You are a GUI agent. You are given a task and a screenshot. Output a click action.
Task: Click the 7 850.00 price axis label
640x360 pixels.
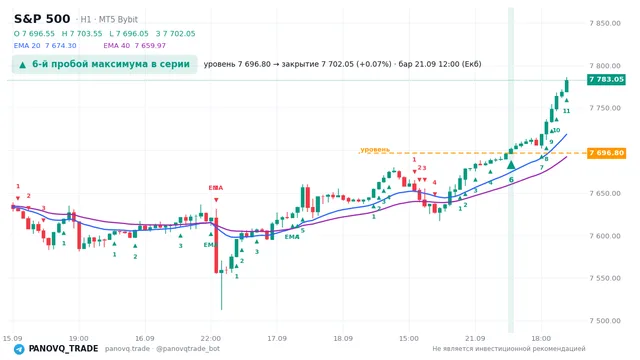coord(605,23)
